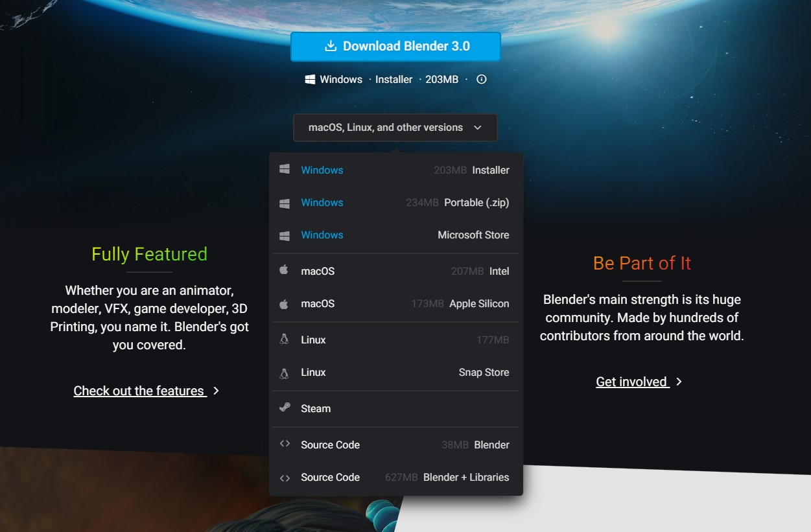Image resolution: width=811 pixels, height=532 pixels.
Task: Open the Check out the features link
Action: [140, 391]
